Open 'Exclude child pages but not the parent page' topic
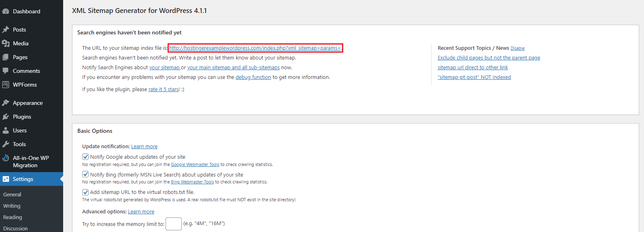Screen dimensions: 644x232 coord(489,58)
